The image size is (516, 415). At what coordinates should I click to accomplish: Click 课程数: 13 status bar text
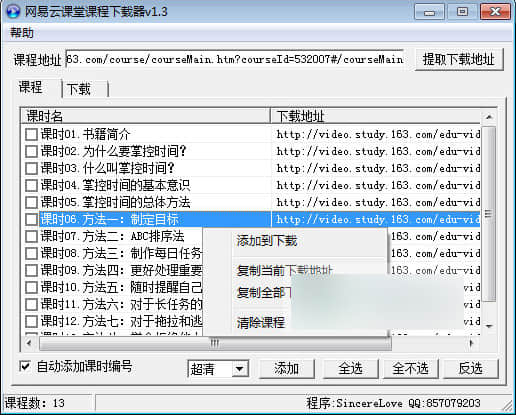pyautogui.click(x=35, y=403)
